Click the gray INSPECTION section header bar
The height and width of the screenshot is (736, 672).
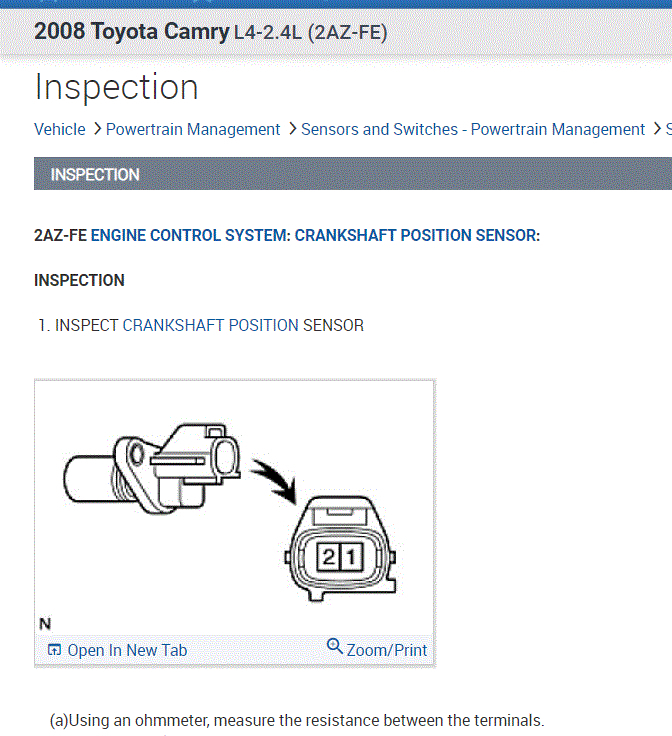point(352,174)
